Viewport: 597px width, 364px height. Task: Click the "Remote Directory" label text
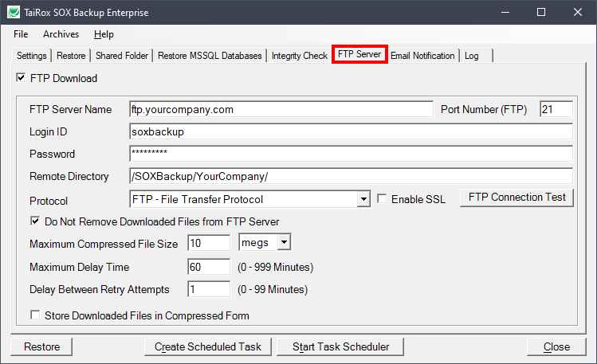coord(69,177)
